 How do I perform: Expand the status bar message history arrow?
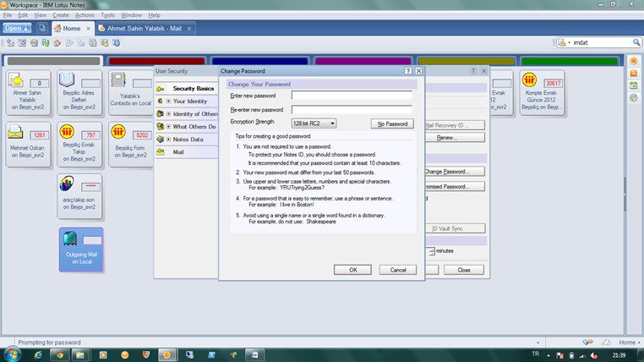click(x=538, y=343)
